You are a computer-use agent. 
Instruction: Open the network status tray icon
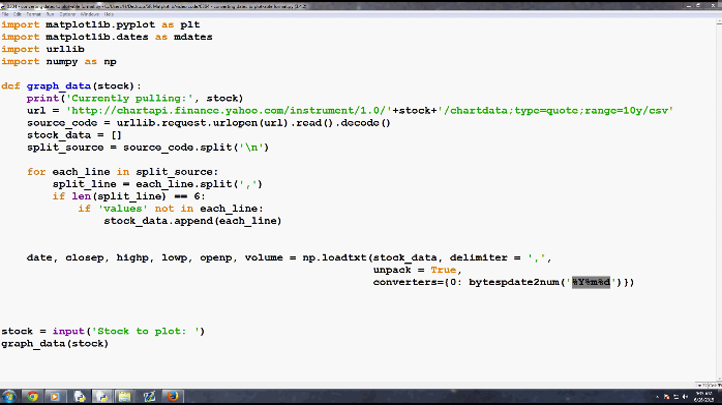point(676,397)
